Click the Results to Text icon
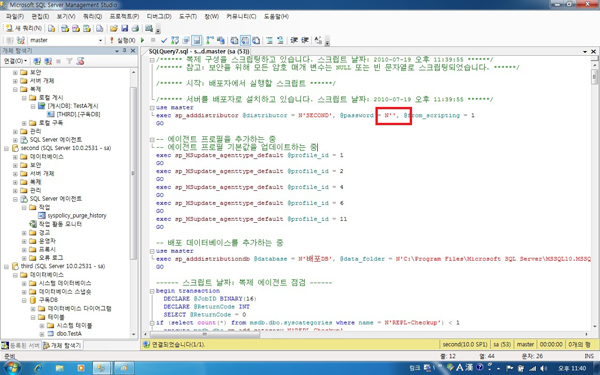This screenshot has width=600, height=375. [234, 40]
